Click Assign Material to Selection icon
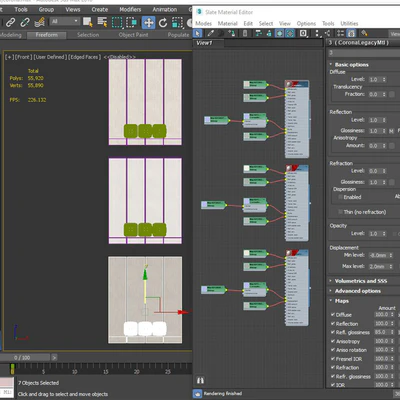This screenshot has height=400, width=400. [231, 33]
